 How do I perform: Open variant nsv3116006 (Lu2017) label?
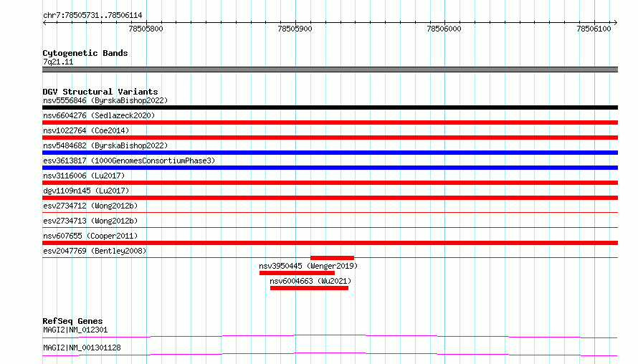click(84, 176)
